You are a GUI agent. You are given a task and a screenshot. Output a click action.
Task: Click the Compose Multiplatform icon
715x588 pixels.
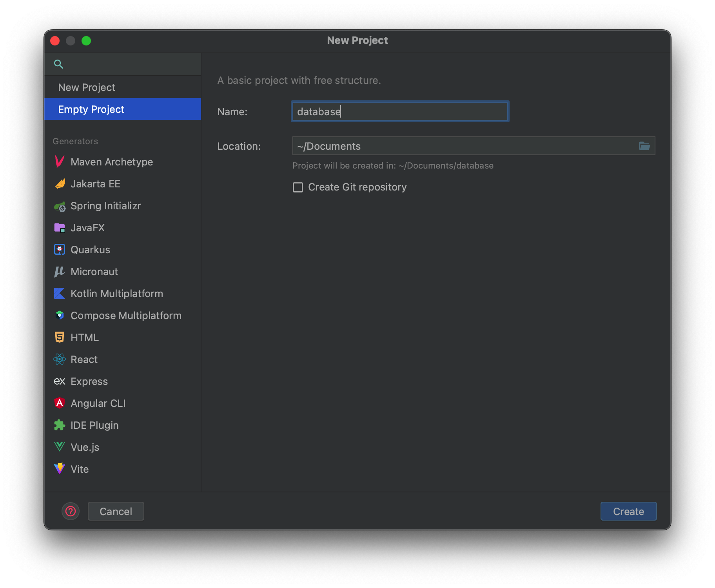coord(60,315)
